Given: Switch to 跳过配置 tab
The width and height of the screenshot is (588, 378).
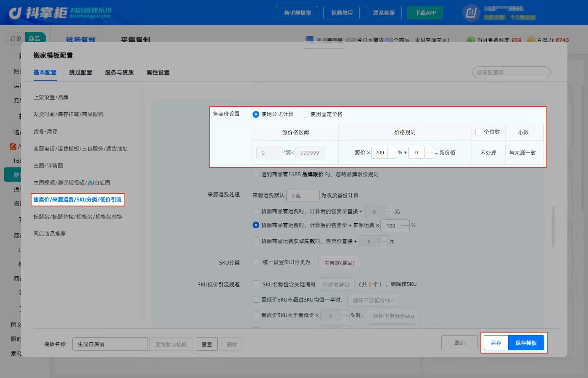Looking at the screenshot, I should tap(81, 72).
